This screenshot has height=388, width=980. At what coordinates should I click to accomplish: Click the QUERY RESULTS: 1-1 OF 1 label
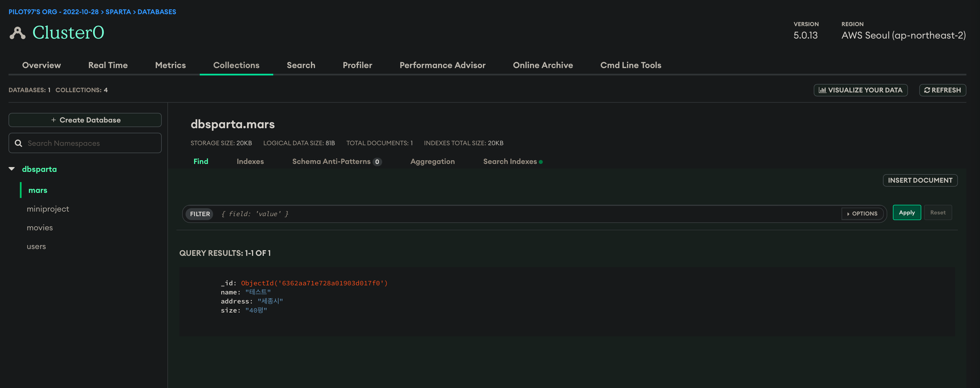(x=225, y=253)
